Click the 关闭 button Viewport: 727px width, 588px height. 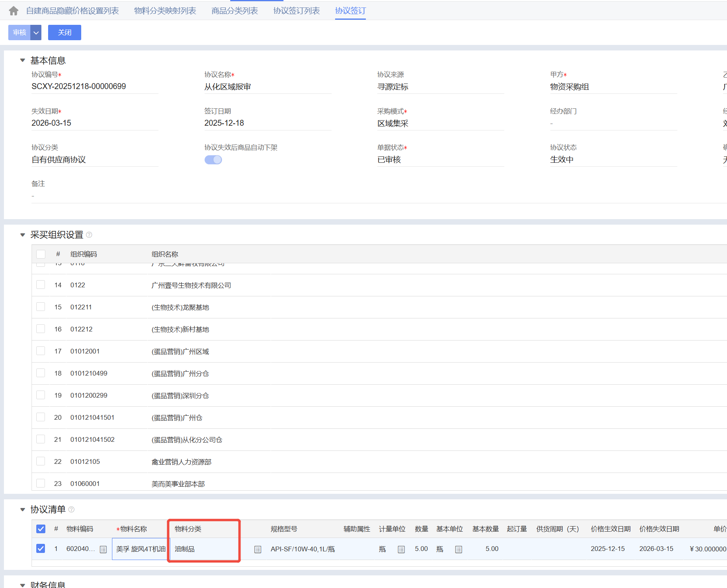[x=65, y=32]
